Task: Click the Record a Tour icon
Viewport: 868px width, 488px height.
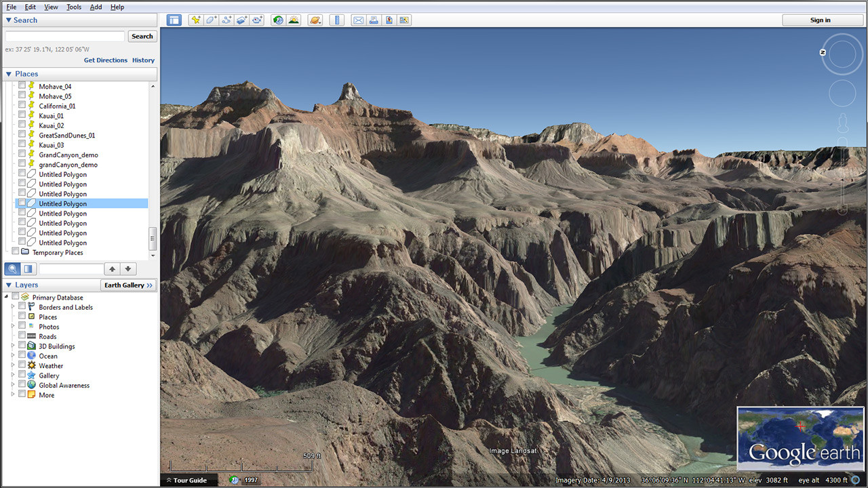Action: [257, 20]
